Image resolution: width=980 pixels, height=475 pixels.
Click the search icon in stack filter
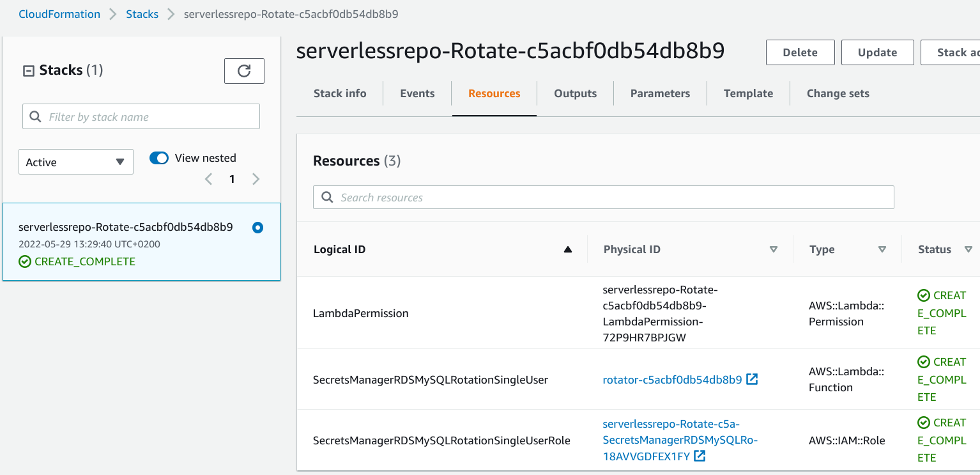coord(35,117)
